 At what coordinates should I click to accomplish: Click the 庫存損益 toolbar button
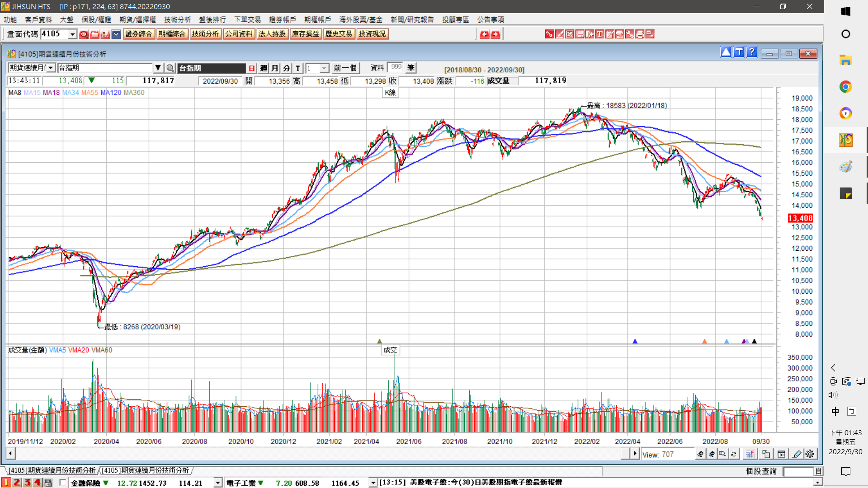pos(306,34)
